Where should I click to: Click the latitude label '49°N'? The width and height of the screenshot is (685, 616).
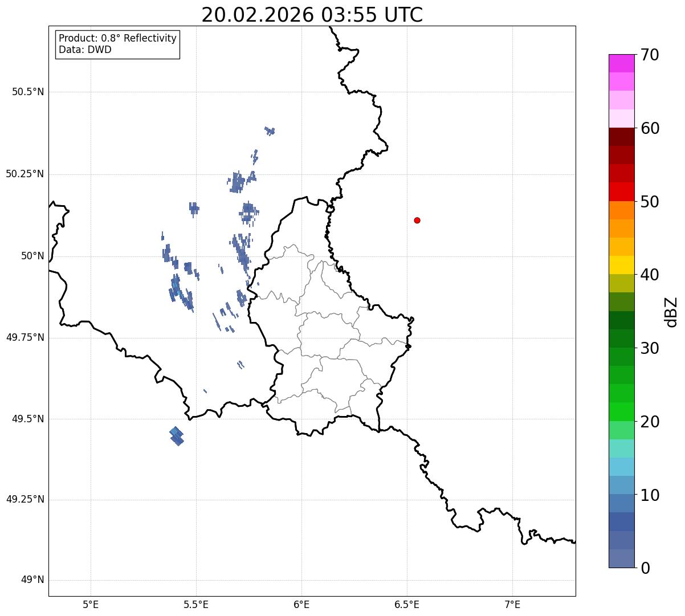[x=32, y=580]
